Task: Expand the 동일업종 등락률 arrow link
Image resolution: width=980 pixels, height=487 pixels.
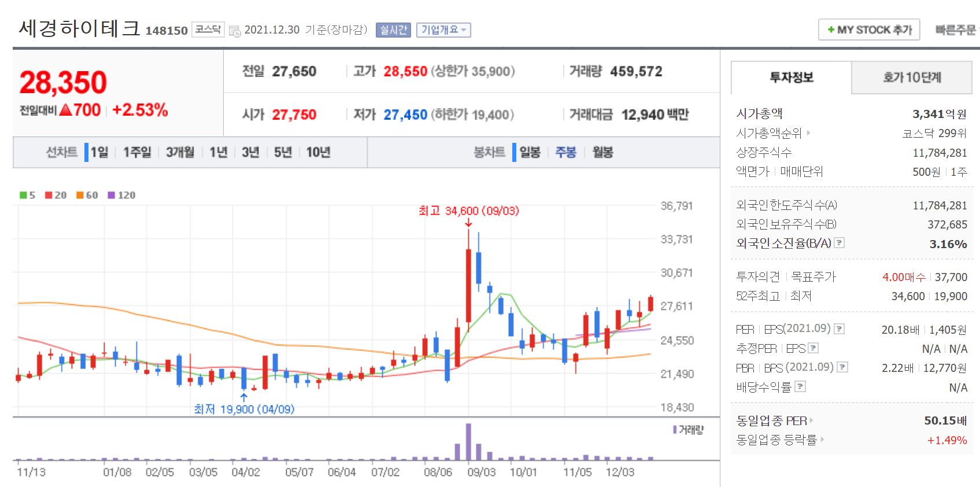Action: 822,440
